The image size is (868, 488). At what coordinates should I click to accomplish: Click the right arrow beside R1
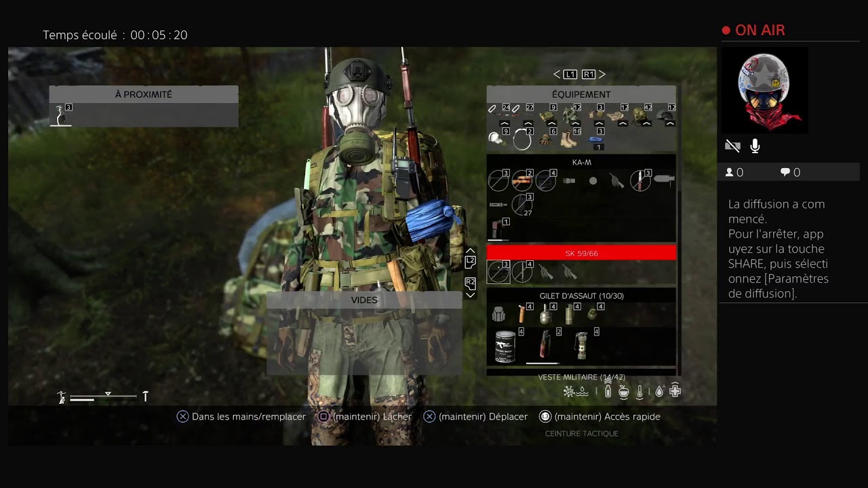point(601,75)
